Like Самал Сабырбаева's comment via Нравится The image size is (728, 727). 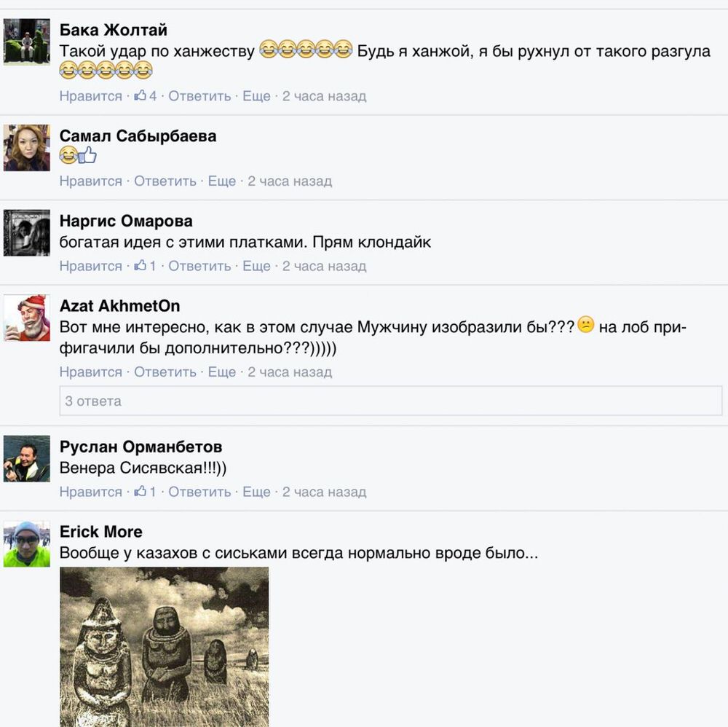tap(90, 181)
